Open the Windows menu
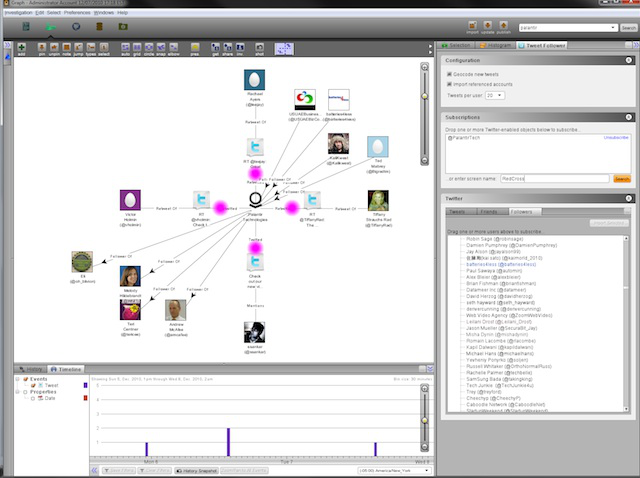 tap(104, 13)
